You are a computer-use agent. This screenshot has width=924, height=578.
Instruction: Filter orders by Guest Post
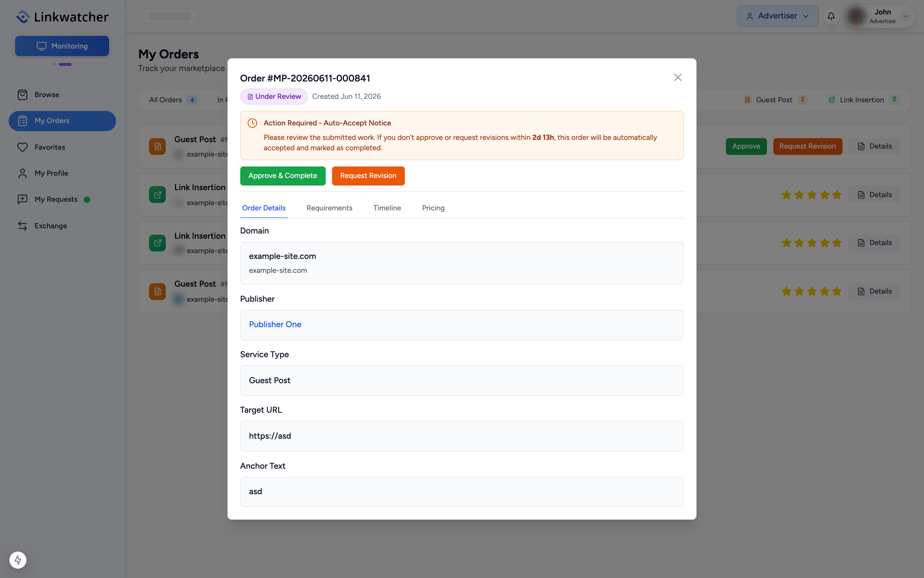click(x=776, y=100)
